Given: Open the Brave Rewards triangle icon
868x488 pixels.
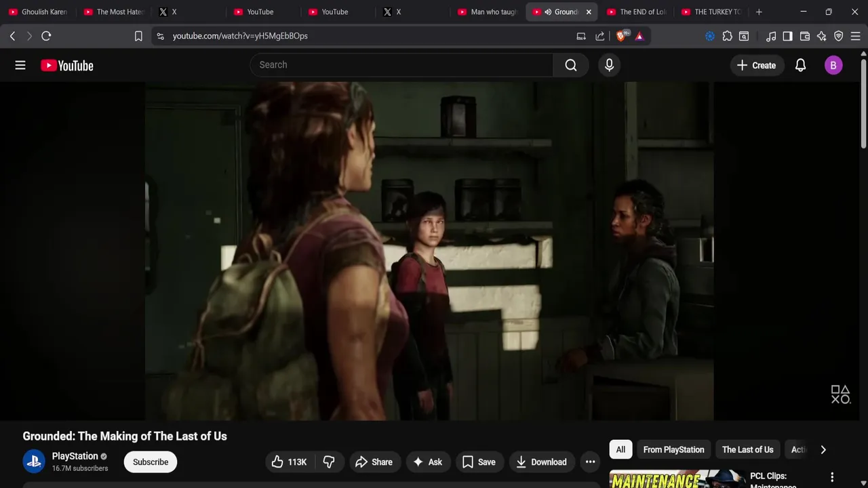Looking at the screenshot, I should tap(639, 36).
